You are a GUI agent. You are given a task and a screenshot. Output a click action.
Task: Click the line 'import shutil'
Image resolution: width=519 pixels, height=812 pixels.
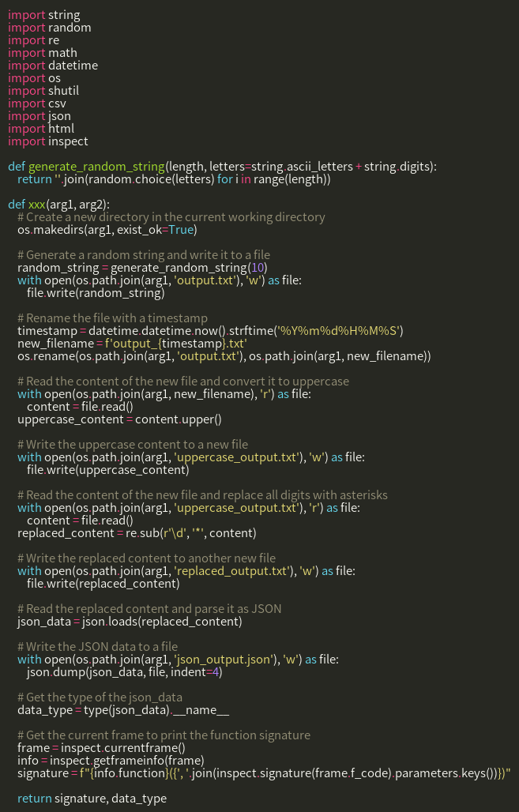pos(43,91)
